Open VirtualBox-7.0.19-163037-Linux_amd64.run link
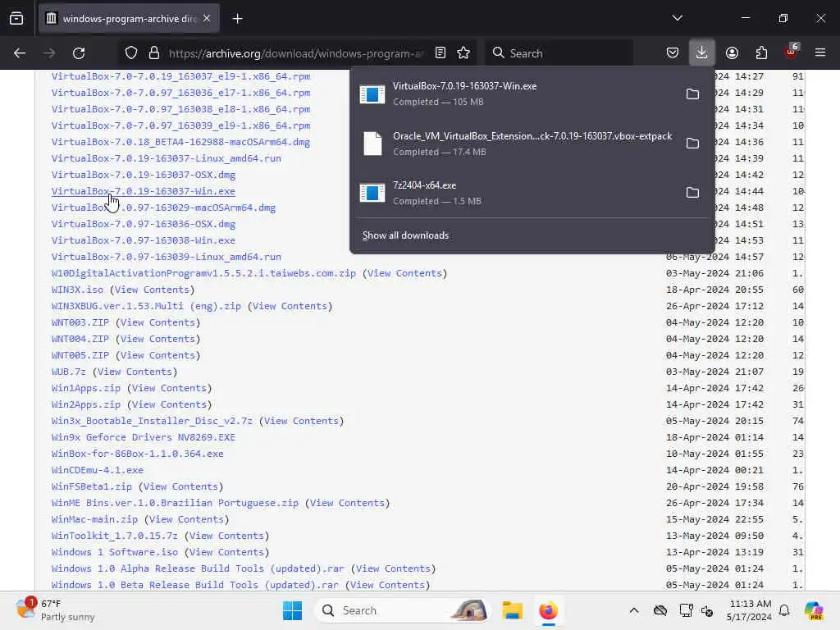The image size is (840, 630). click(x=166, y=158)
